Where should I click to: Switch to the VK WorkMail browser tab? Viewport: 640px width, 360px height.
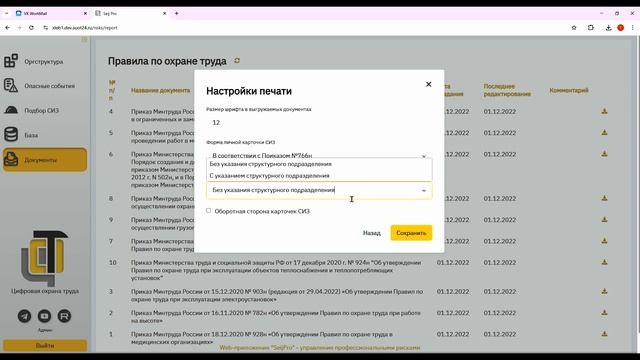[x=51, y=13]
